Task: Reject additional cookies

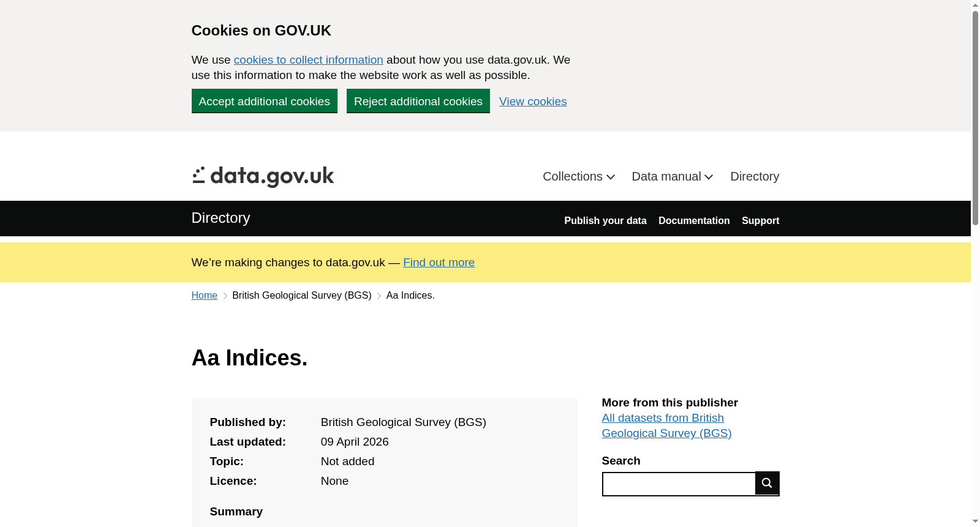Action: tap(418, 101)
